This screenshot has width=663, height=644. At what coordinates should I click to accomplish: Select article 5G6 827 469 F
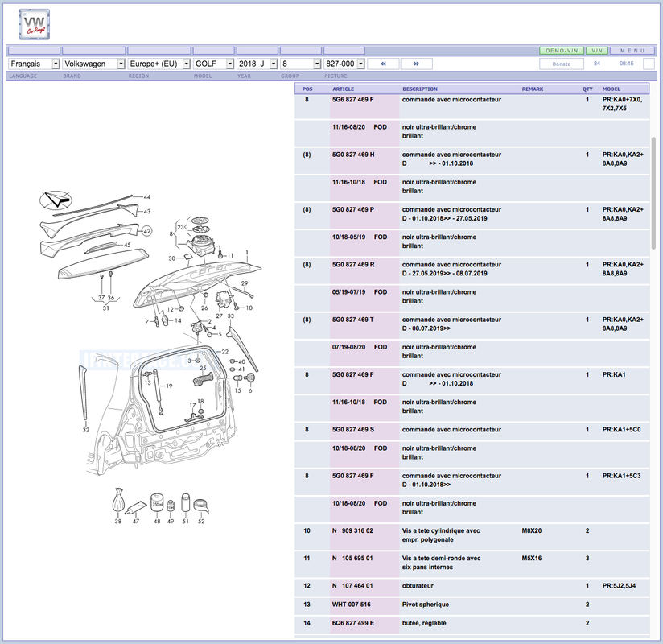pyautogui.click(x=352, y=100)
